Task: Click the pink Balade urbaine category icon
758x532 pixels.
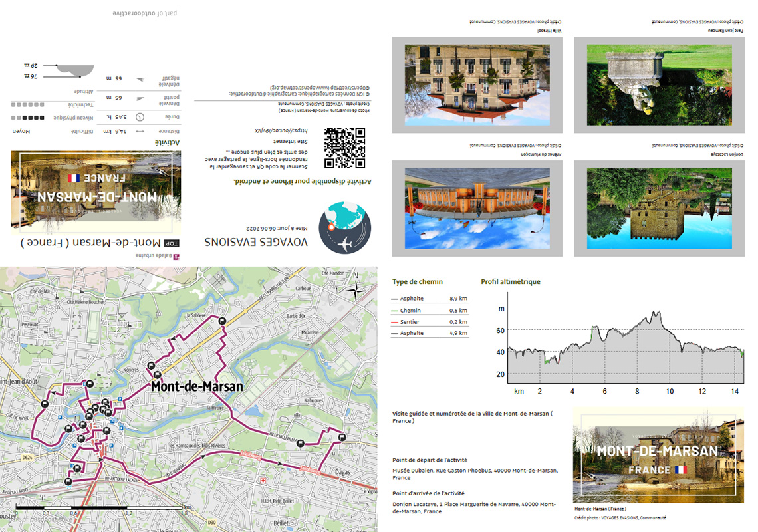Action: (x=176, y=257)
